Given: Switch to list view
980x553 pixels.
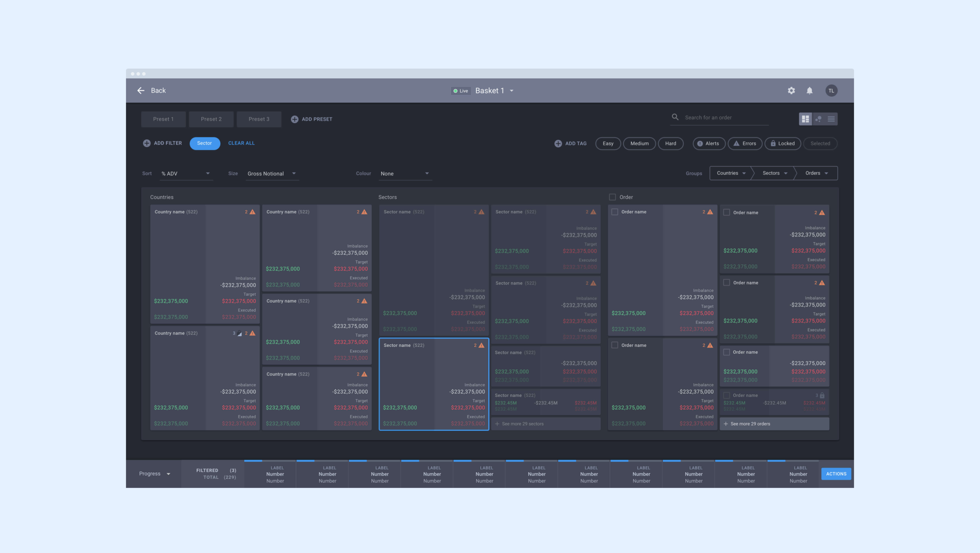Looking at the screenshot, I should click(x=831, y=119).
